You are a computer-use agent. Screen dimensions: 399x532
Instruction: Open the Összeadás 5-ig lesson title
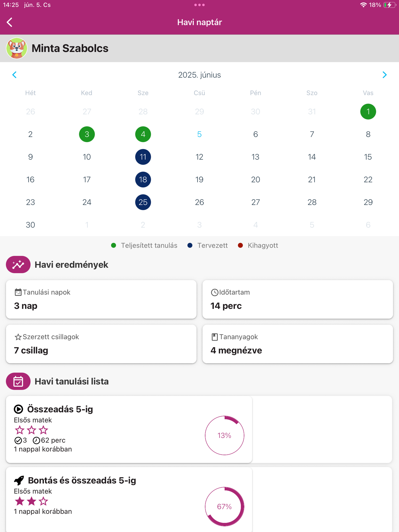[x=60, y=409]
